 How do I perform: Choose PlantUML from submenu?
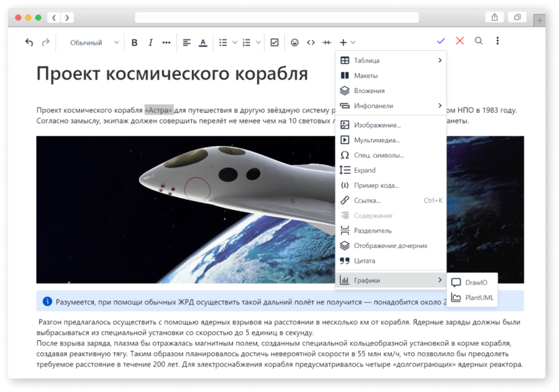473,298
